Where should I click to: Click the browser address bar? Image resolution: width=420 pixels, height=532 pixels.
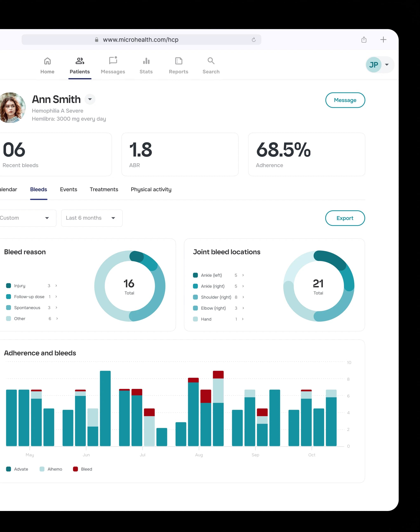(141, 39)
